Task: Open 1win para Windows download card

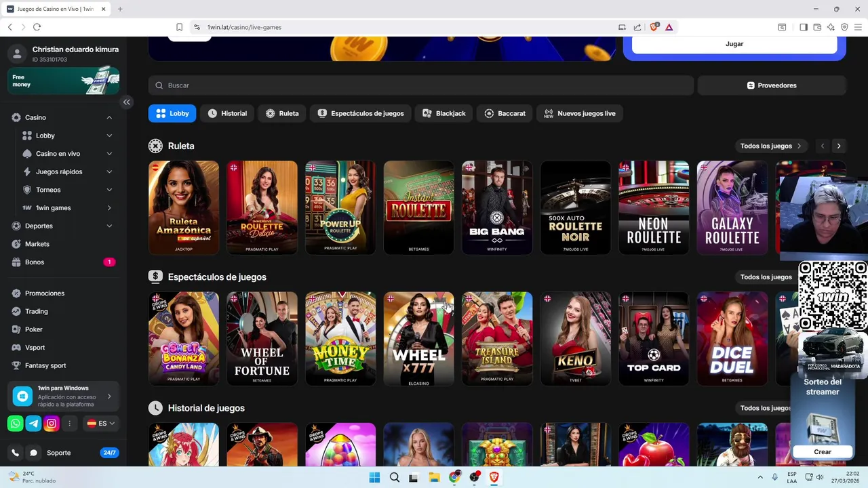Action: [64, 396]
